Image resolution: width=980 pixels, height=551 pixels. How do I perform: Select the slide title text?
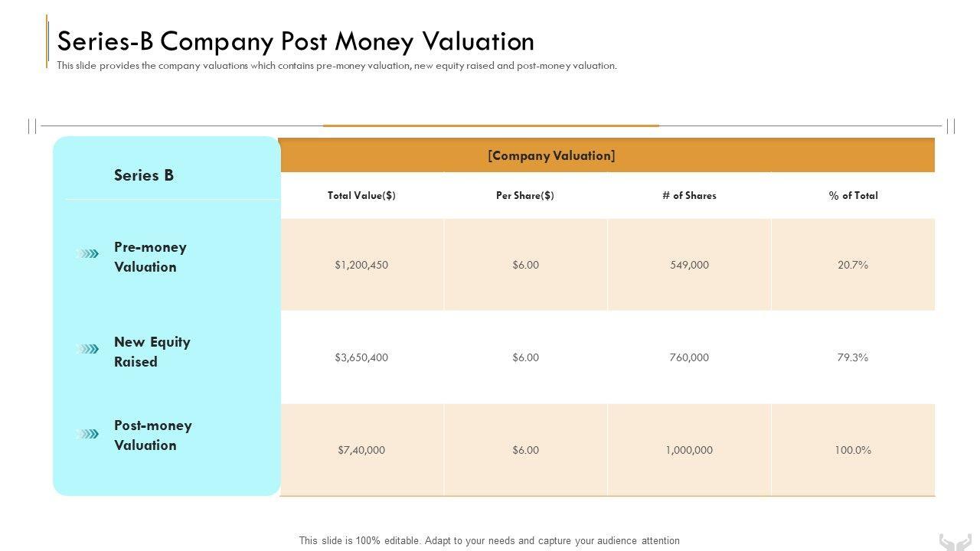pyautogui.click(x=296, y=41)
